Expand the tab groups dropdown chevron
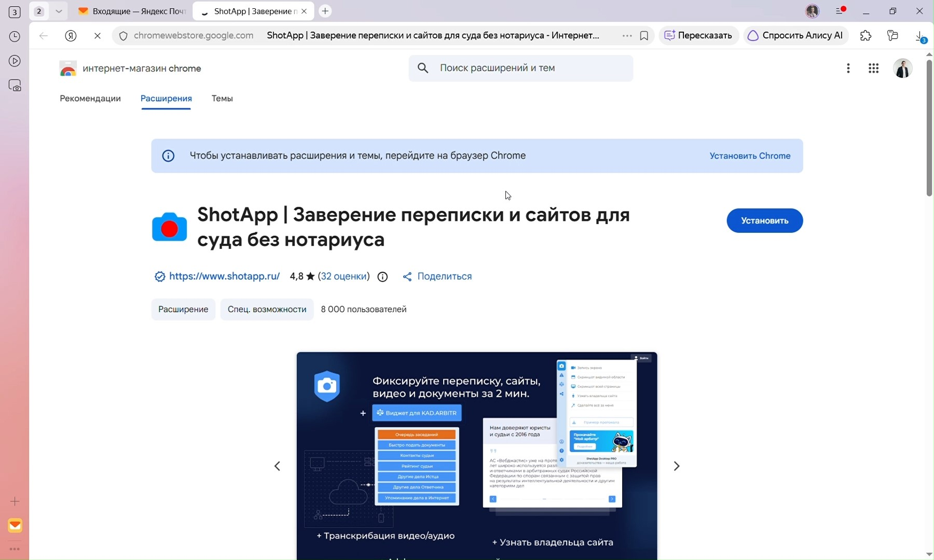The height and width of the screenshot is (560, 934). coord(59,11)
